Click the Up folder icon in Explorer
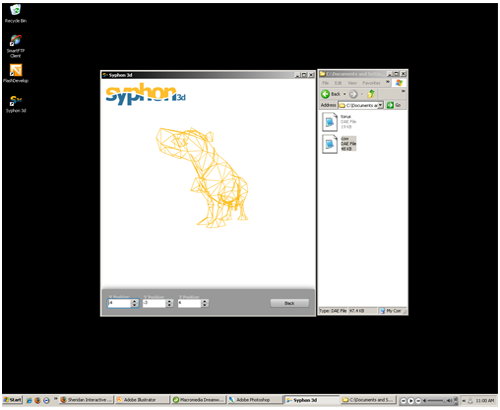Viewport: 500px width, 410px height. click(x=371, y=94)
